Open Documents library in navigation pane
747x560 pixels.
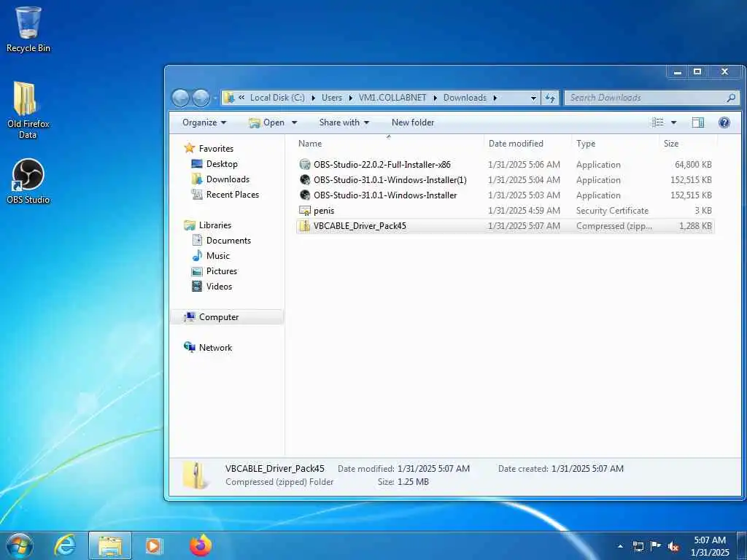pyautogui.click(x=228, y=241)
